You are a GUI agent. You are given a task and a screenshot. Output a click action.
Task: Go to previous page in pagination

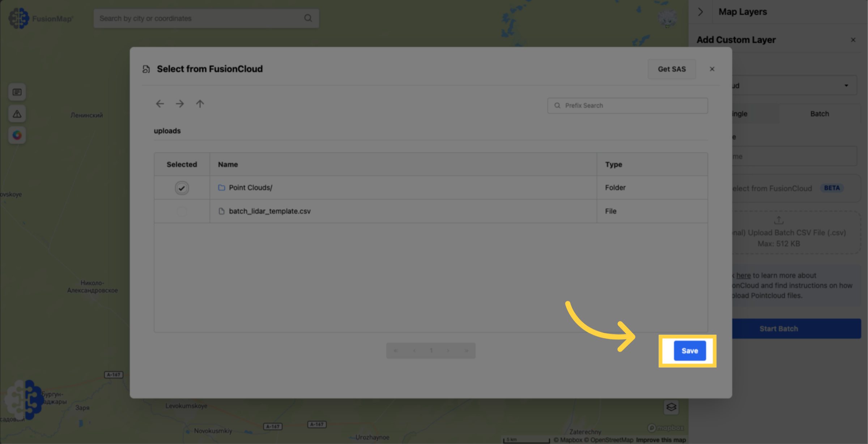(414, 351)
